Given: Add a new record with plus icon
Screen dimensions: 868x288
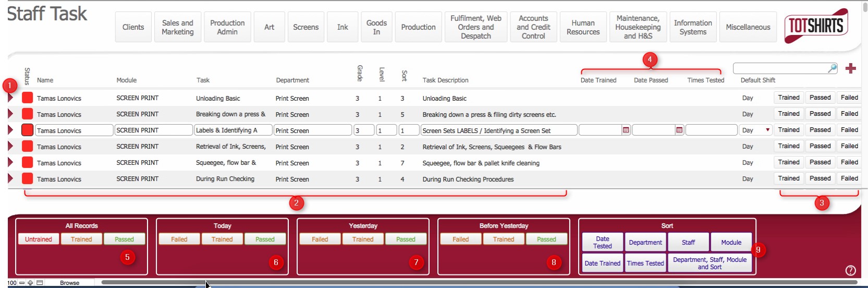Looking at the screenshot, I should click(x=851, y=68).
